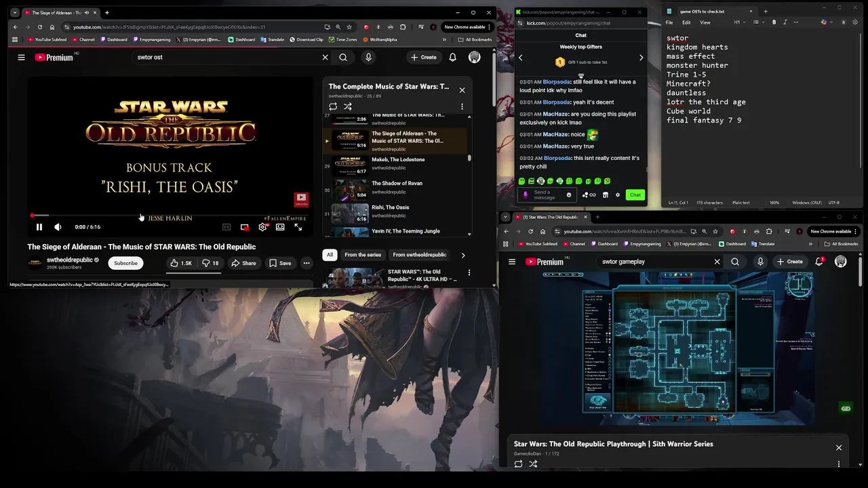Screen dimensions: 868x488
Task: Send message with green Chat button
Action: [x=635, y=195]
